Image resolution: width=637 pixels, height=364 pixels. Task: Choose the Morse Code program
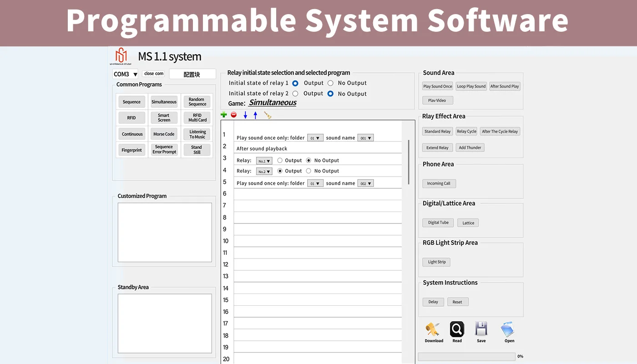click(164, 134)
